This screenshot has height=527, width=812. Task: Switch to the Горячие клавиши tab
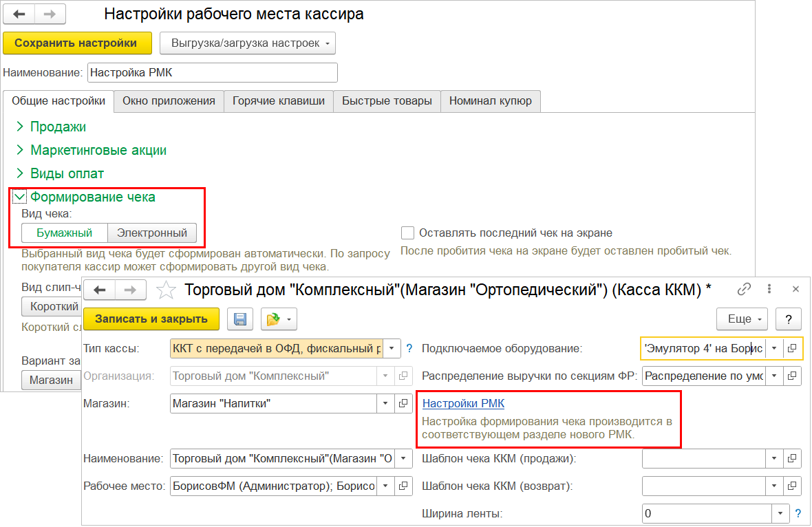(279, 101)
